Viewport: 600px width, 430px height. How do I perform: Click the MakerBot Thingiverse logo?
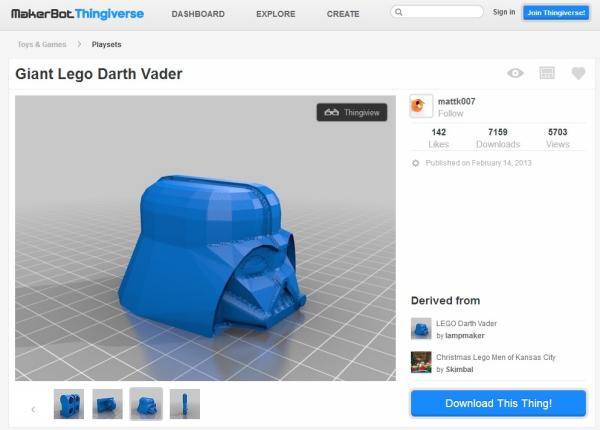coord(78,14)
